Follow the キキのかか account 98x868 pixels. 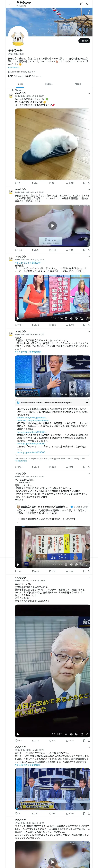click(84, 41)
